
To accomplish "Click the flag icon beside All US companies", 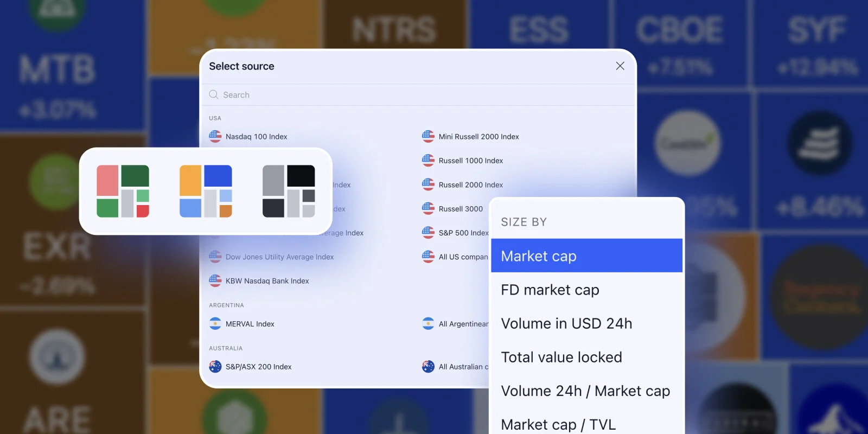I will click(x=428, y=257).
